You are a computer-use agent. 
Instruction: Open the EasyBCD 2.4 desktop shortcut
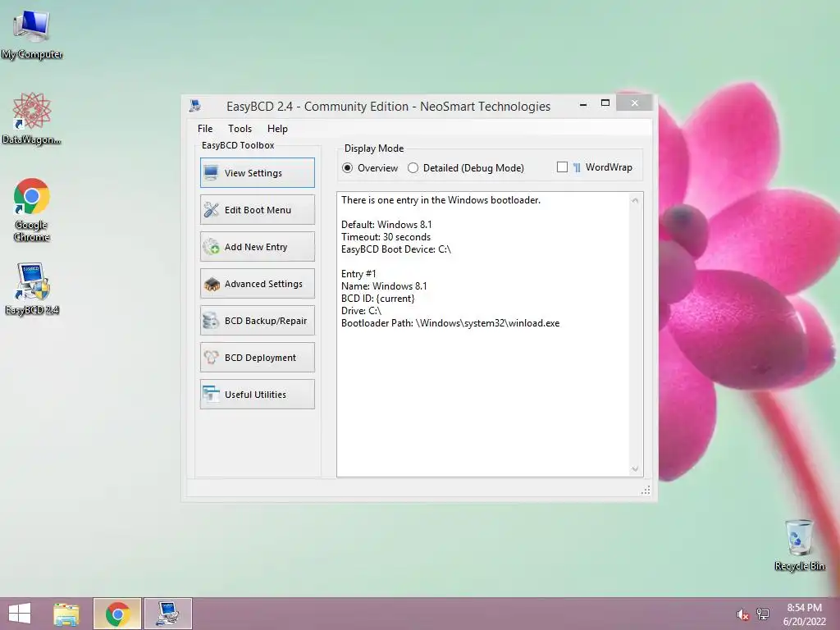coord(32,289)
